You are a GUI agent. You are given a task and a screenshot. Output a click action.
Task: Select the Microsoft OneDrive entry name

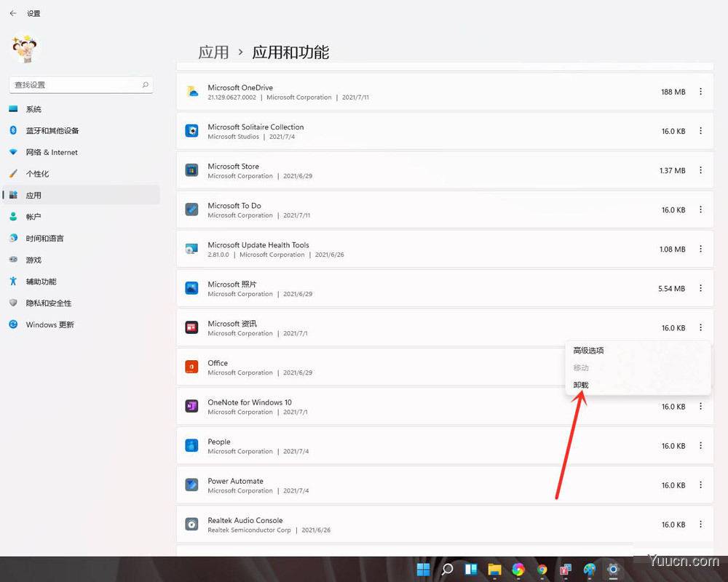click(x=240, y=88)
